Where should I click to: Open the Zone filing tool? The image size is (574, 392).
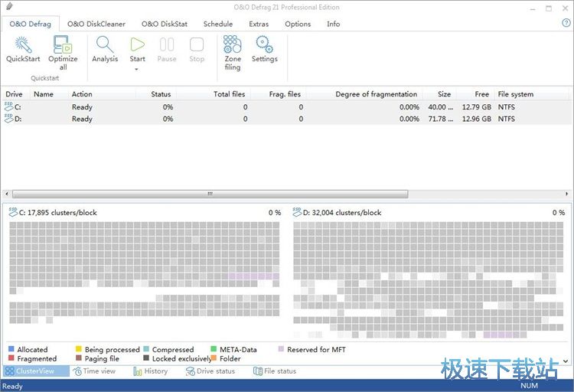(233, 44)
